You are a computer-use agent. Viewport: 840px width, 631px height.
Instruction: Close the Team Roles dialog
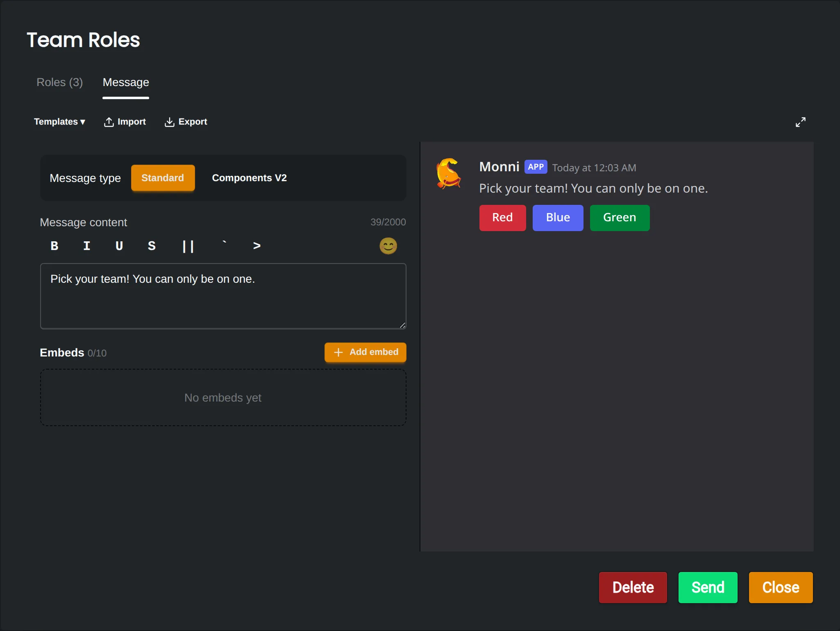point(781,587)
